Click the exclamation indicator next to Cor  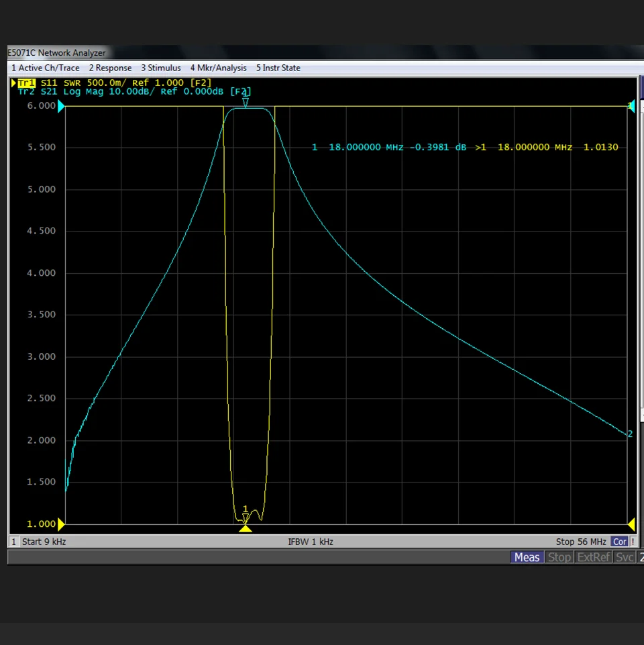pyautogui.click(x=633, y=542)
